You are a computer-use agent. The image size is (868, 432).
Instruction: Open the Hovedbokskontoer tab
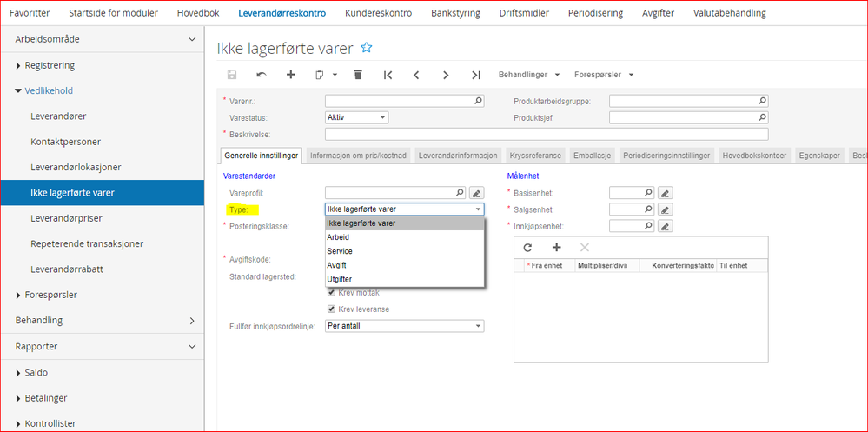click(754, 156)
